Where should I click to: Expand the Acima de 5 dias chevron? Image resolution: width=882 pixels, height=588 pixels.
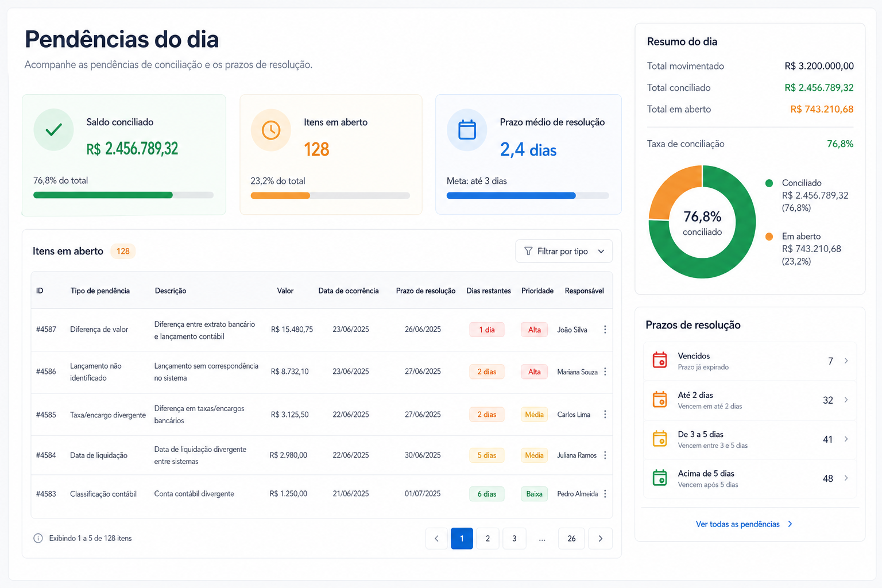point(846,478)
